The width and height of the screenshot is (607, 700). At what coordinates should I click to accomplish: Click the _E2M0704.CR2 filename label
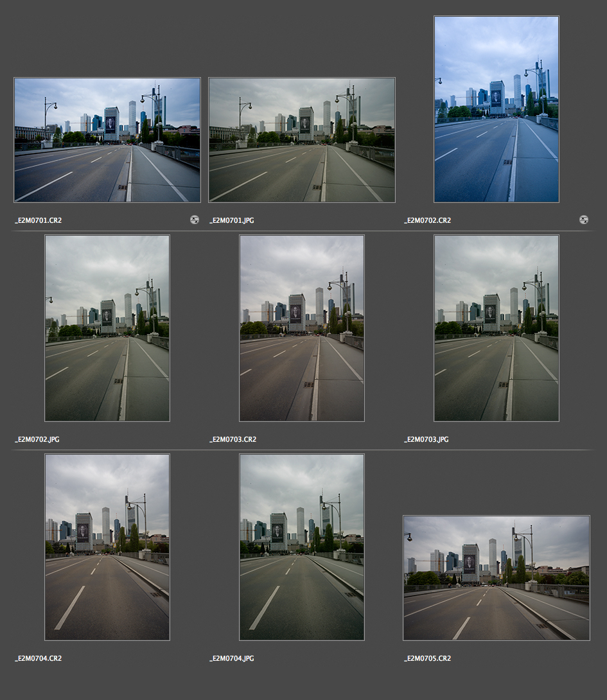[39, 659]
